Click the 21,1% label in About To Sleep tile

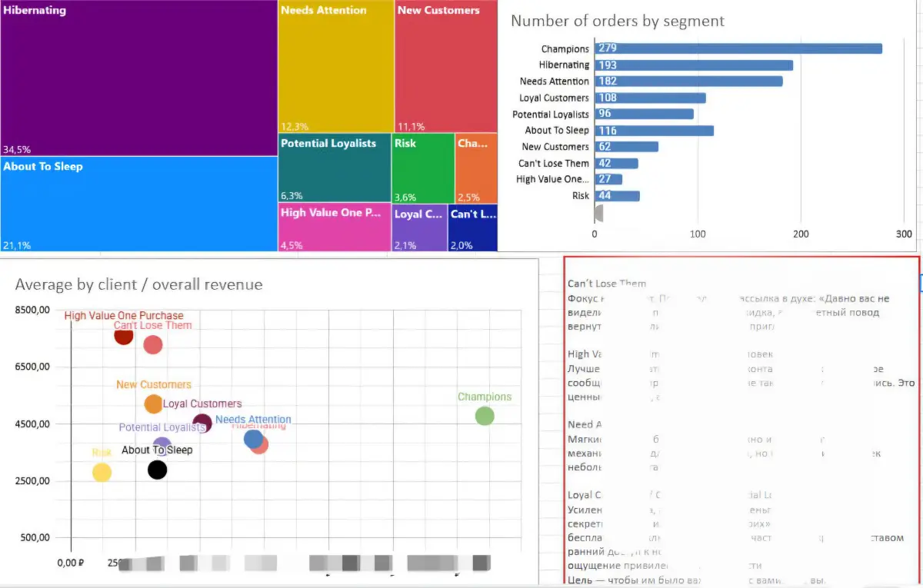17,245
